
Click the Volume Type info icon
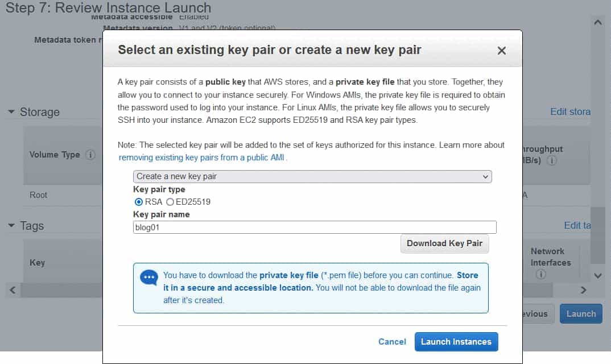(91, 154)
